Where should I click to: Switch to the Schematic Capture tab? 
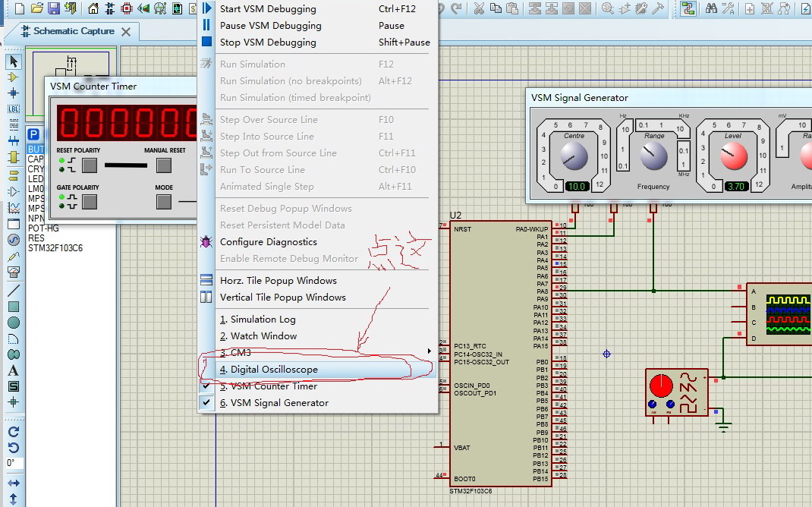pos(74,31)
